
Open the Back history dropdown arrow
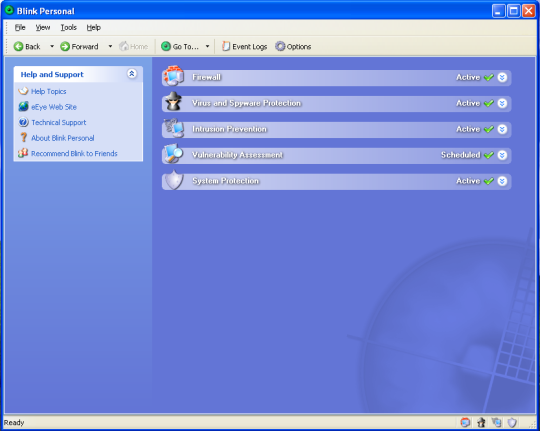[52, 46]
